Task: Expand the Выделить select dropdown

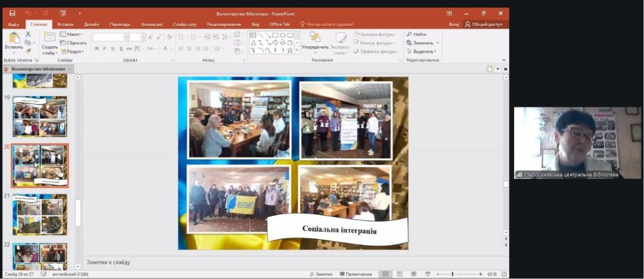Action: click(421, 52)
